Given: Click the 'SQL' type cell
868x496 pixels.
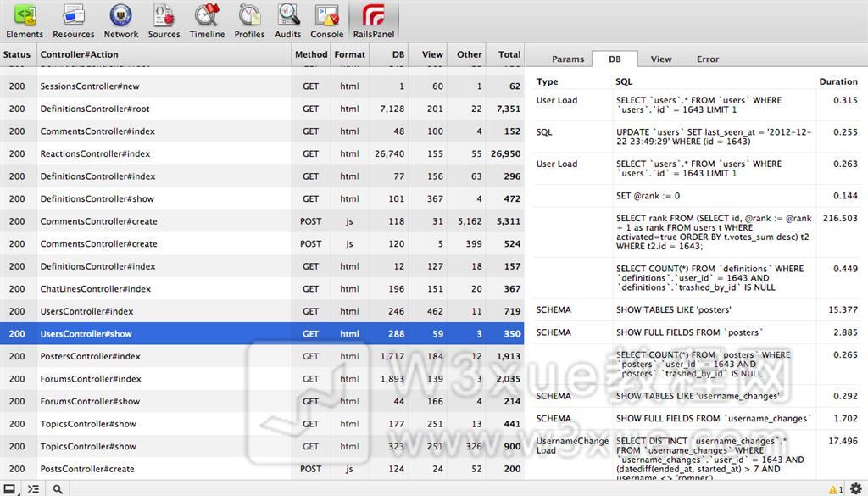Looking at the screenshot, I should point(544,132).
